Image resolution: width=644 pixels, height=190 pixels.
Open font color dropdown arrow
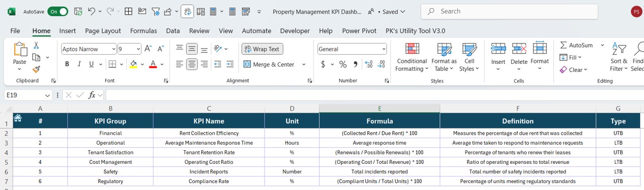coord(163,64)
